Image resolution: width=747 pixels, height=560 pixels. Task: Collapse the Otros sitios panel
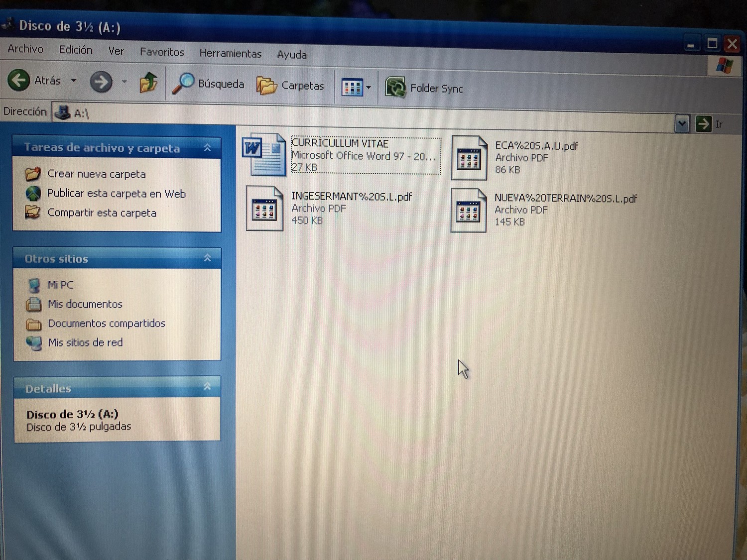[x=207, y=258]
